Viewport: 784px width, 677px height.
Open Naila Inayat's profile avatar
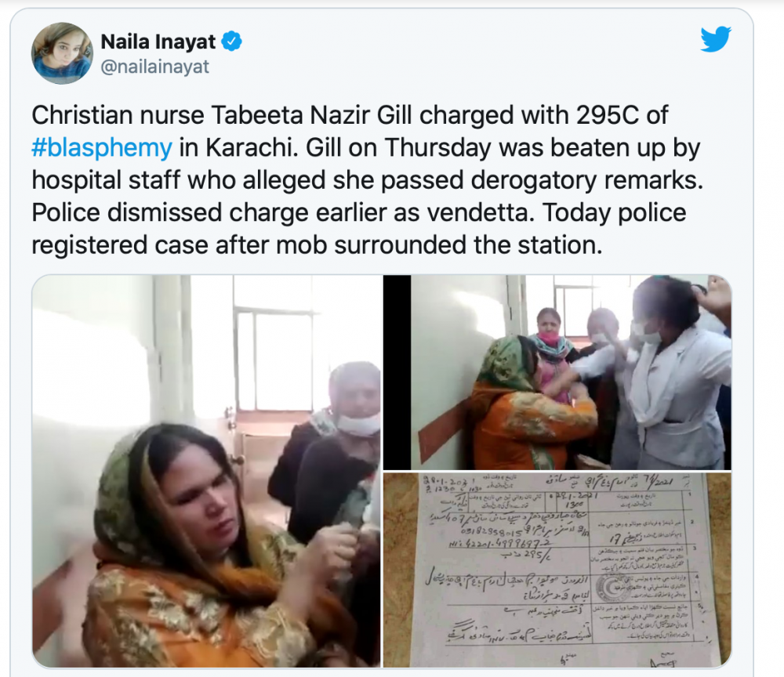(62, 53)
